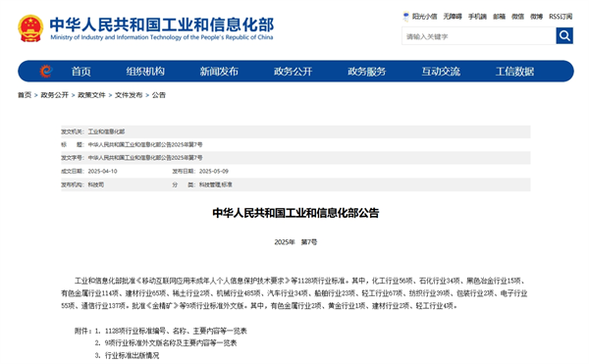Click the 成文日期 value 2025-04-10

pyautogui.click(x=102, y=172)
